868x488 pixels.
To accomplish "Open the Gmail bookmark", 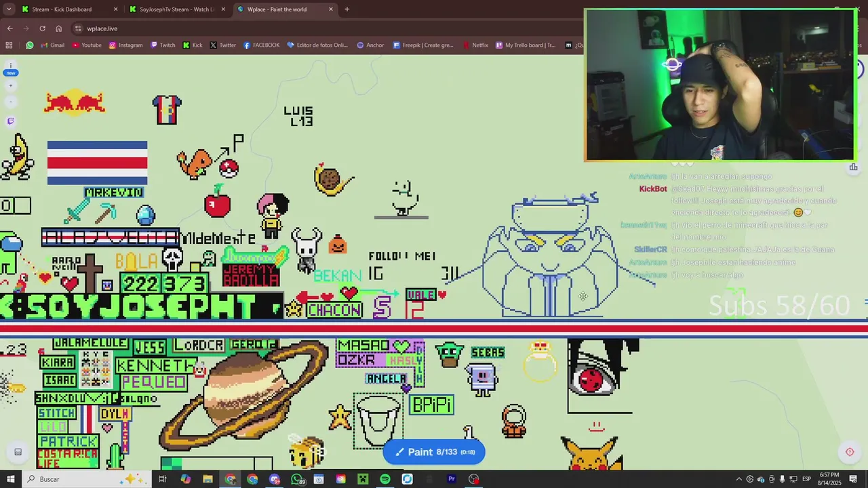I will (x=52, y=45).
